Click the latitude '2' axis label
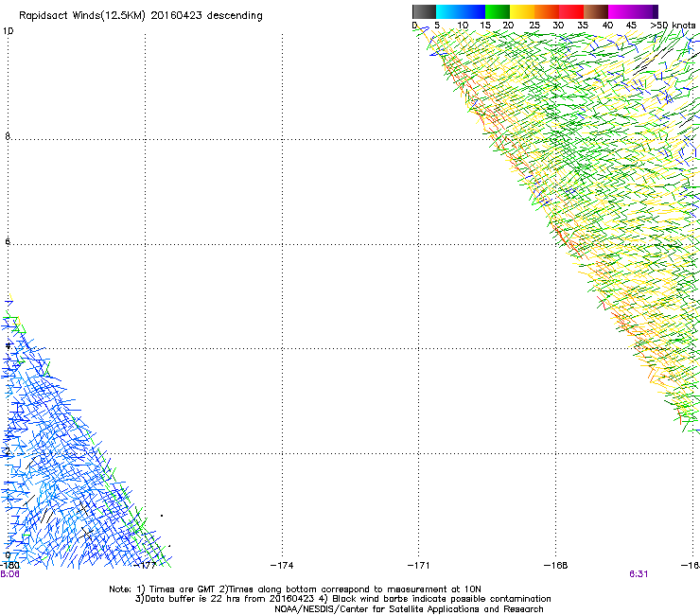700x615 pixels. 8,451
